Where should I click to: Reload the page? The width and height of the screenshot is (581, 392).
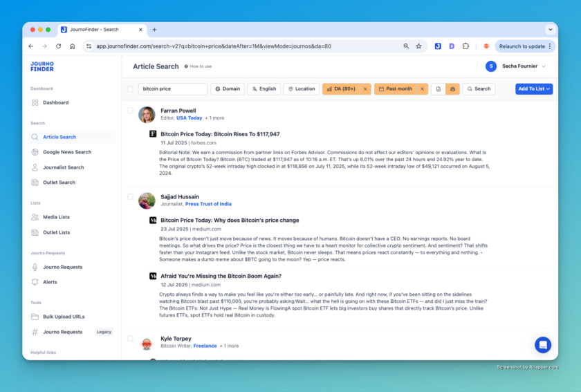coord(59,46)
